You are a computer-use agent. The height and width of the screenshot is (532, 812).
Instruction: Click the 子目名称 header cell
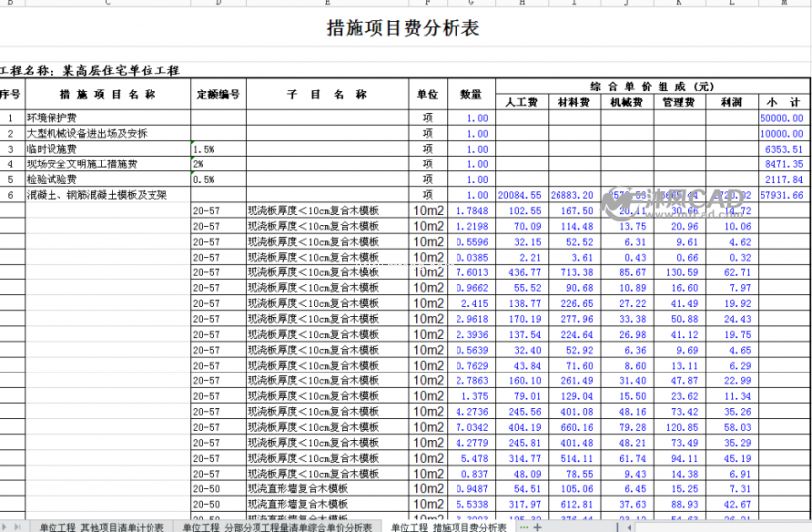point(328,94)
